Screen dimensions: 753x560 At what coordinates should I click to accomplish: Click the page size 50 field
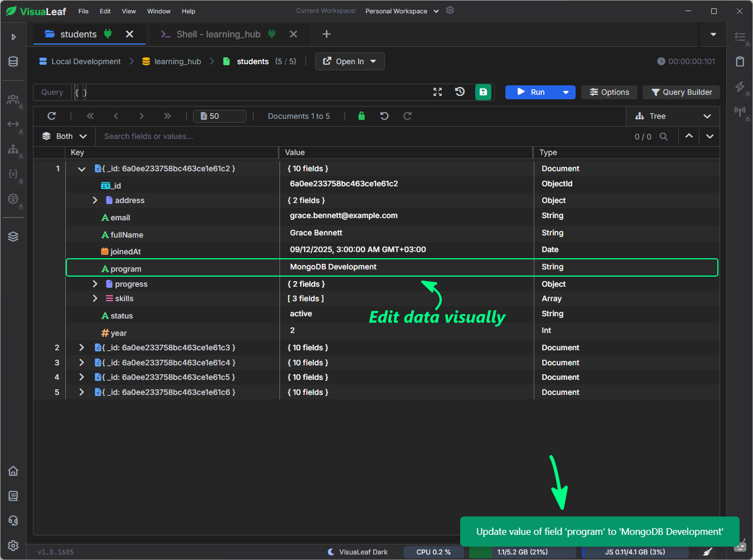[220, 116]
